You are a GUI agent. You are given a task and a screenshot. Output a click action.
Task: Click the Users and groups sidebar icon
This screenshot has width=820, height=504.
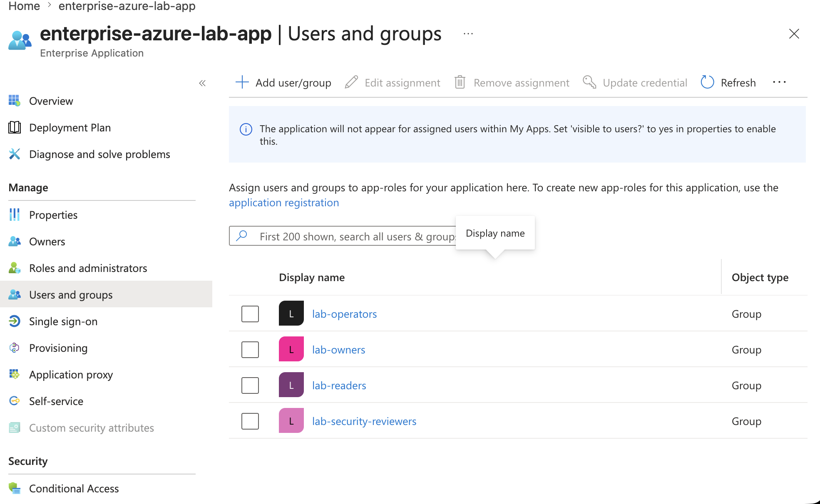(x=15, y=294)
